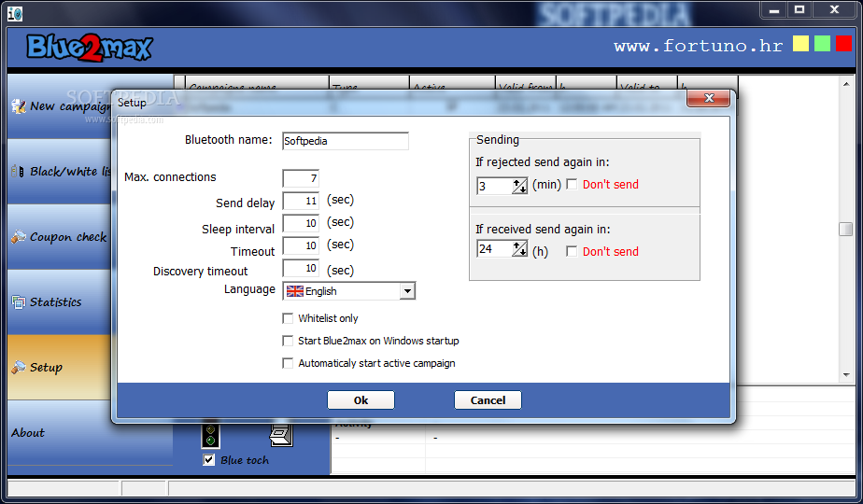Screen dimensions: 863x504
Task: Click the received resend value 24
Action: point(495,248)
